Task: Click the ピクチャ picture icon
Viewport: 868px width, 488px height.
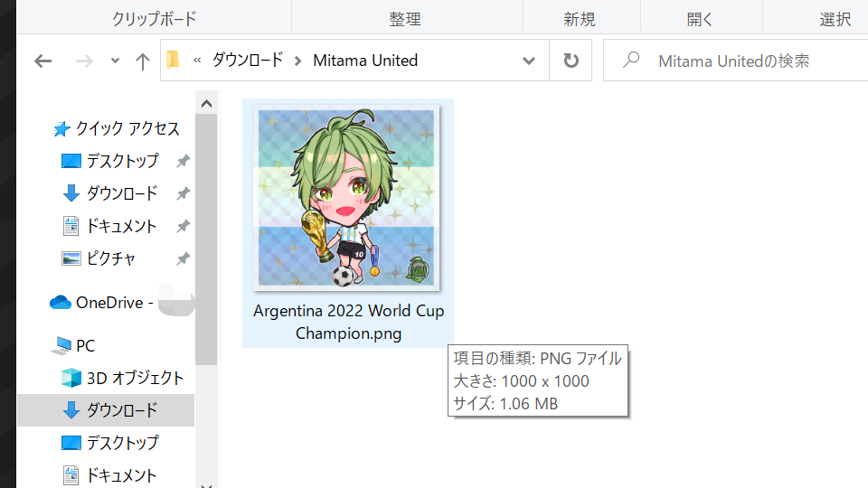Action: pyautogui.click(x=71, y=258)
